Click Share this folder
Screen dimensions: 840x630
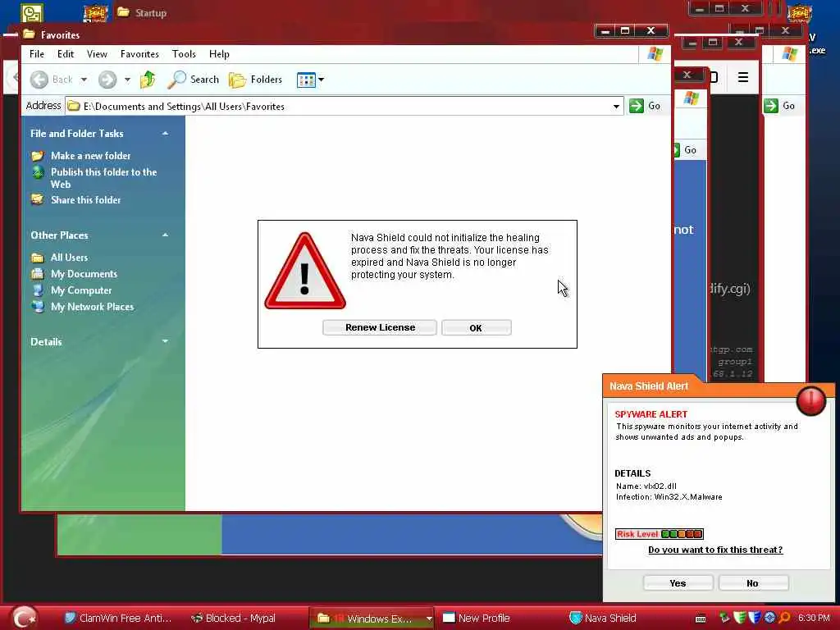(85, 200)
